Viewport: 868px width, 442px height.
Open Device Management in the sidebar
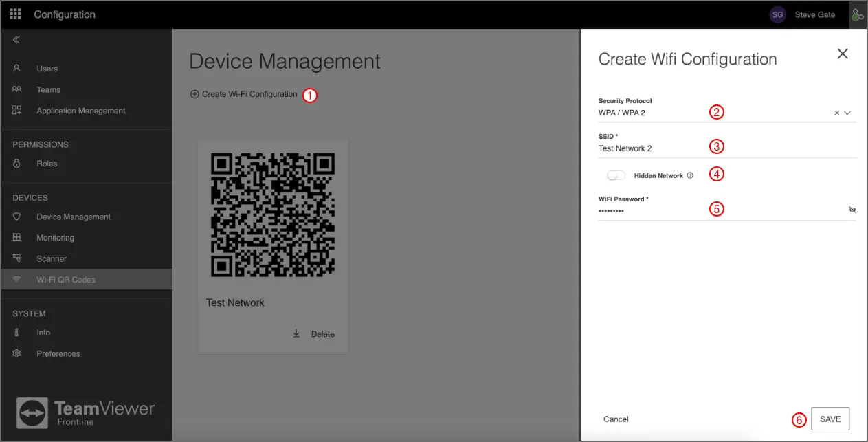point(74,217)
